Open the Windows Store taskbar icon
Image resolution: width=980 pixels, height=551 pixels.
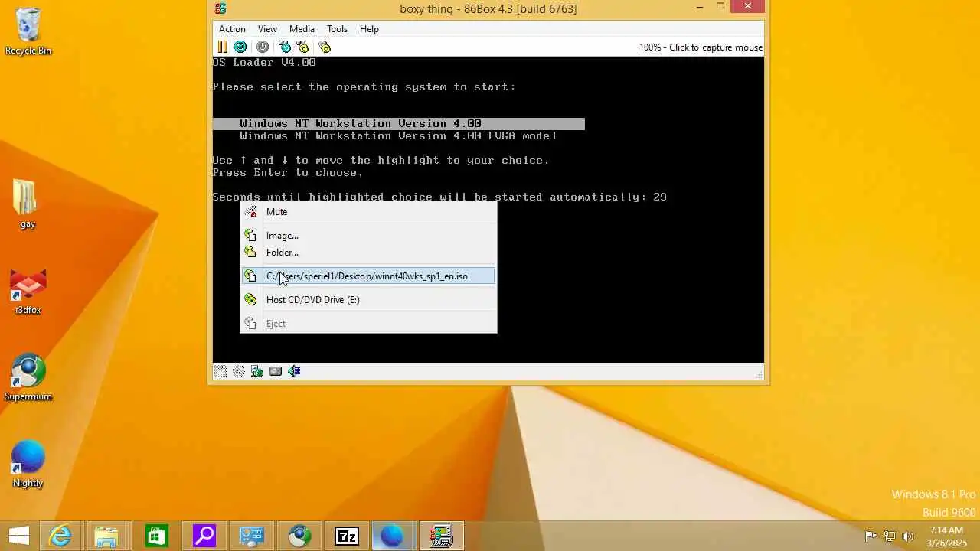156,536
